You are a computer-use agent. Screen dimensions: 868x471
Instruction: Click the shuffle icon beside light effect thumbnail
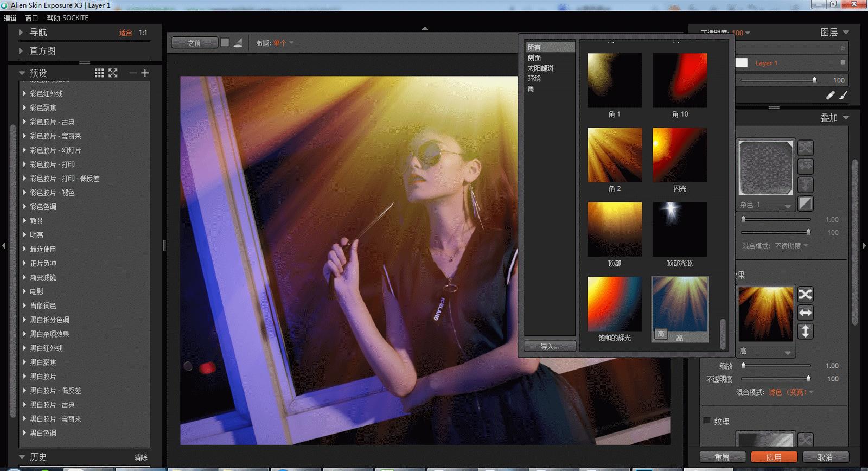tap(805, 294)
